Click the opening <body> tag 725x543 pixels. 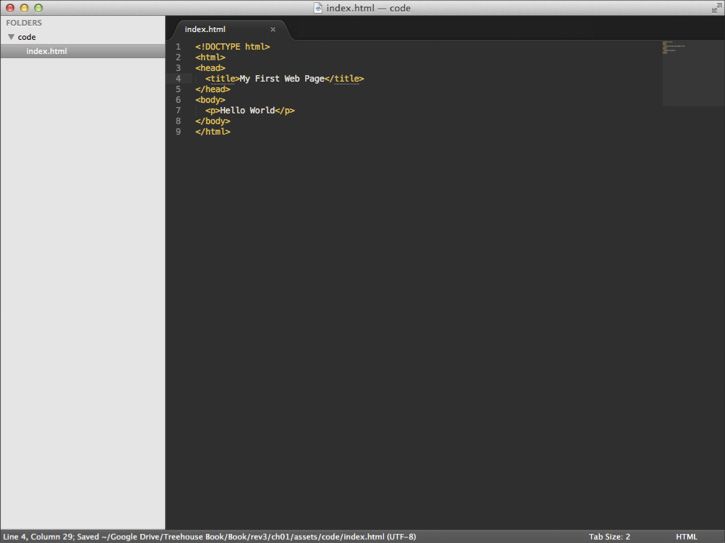tap(210, 100)
